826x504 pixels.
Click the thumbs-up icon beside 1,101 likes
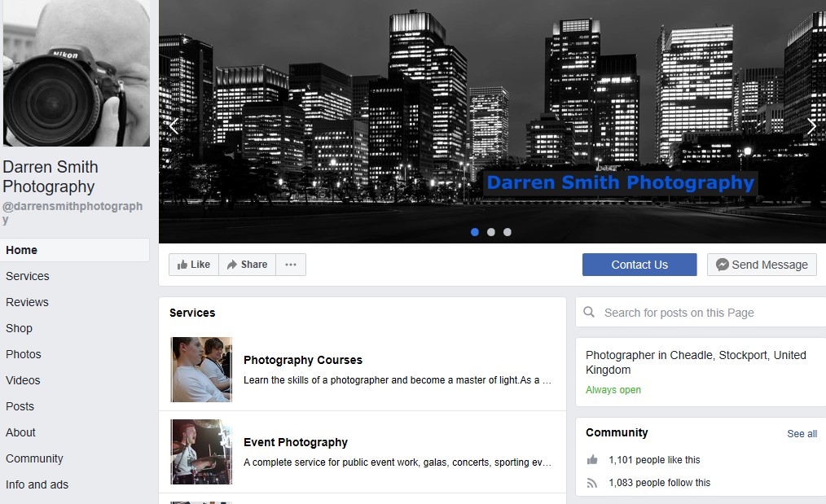pyautogui.click(x=592, y=460)
